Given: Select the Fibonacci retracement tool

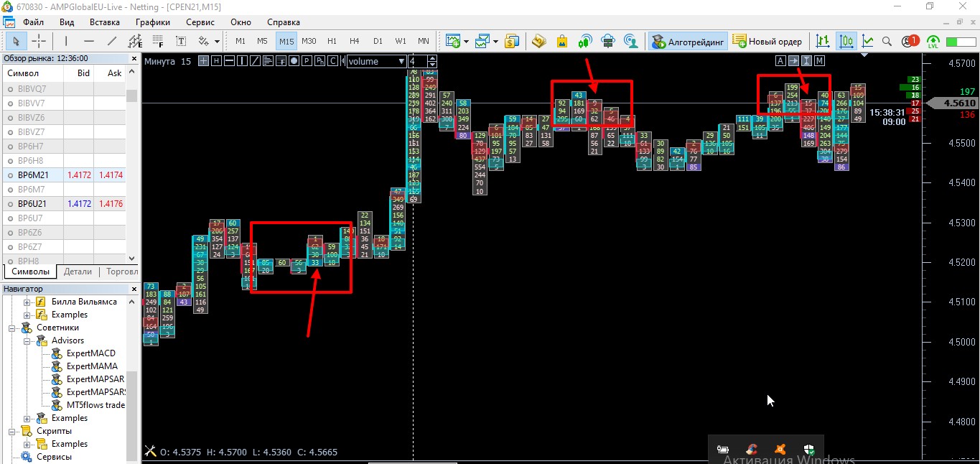Looking at the screenshot, I should coord(158,41).
